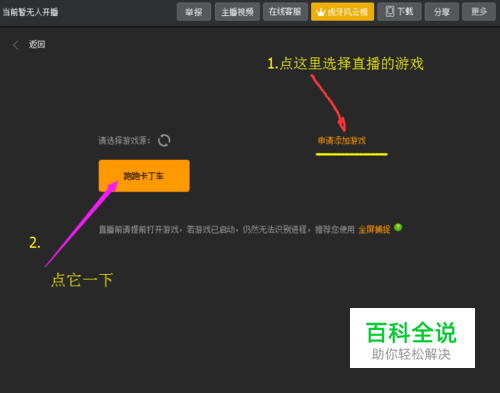Click the 请选择游戏源 label
This screenshot has height=393, width=500.
pyautogui.click(x=124, y=141)
